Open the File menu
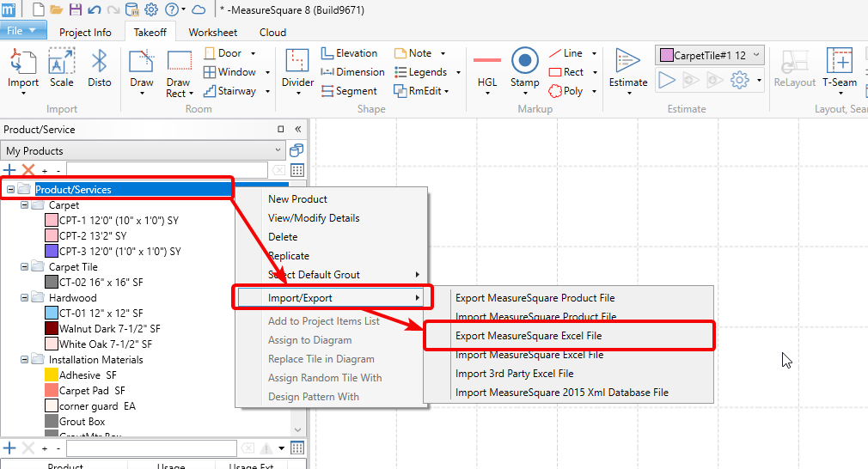Viewport: 868px width, 469px height. click(23, 31)
